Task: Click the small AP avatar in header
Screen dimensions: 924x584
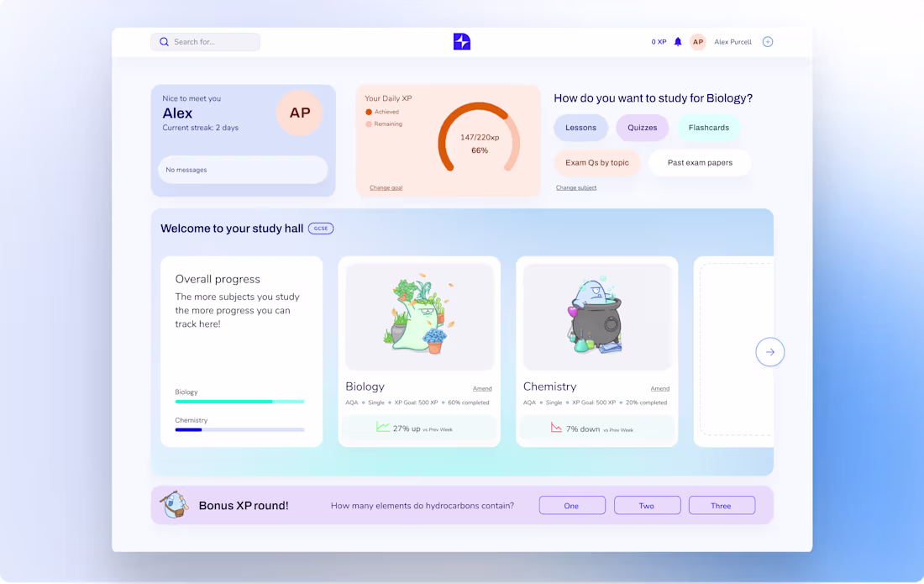Action: click(698, 42)
